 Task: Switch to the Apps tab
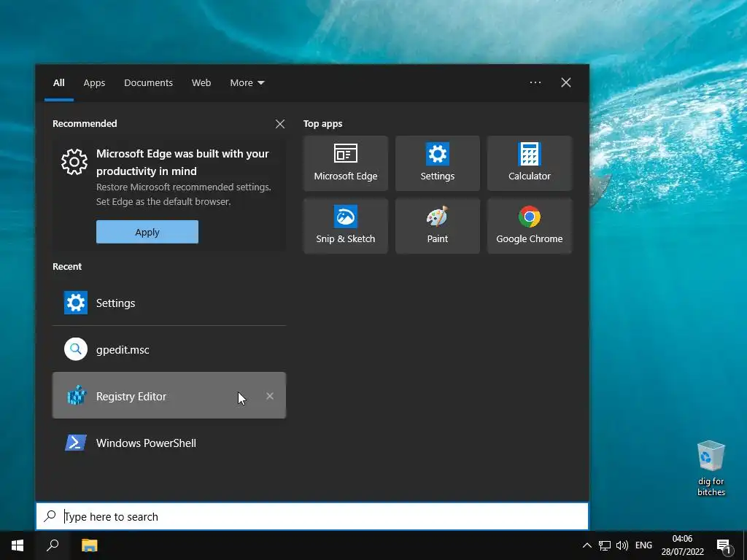point(94,83)
